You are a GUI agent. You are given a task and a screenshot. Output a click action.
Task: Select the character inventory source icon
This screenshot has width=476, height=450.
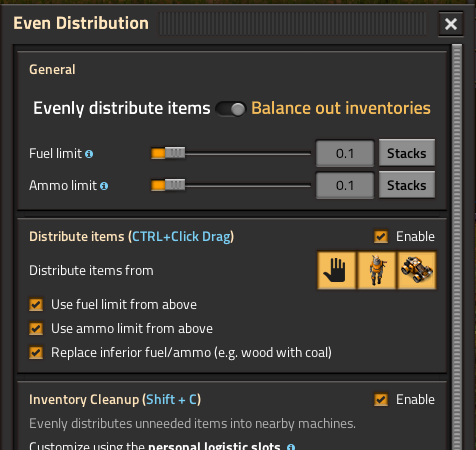tap(377, 270)
